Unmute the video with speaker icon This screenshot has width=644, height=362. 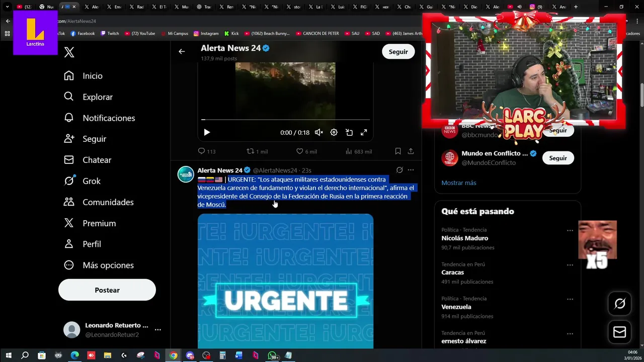tap(318, 132)
